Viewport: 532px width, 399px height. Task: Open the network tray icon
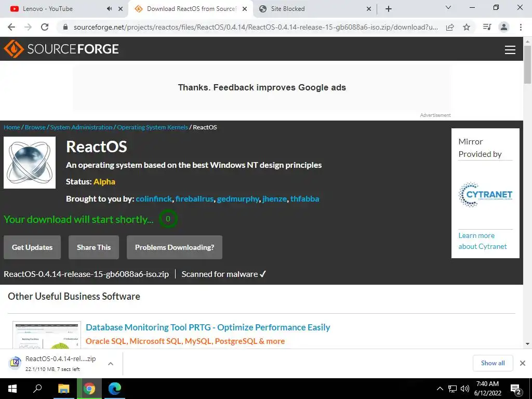(453, 389)
